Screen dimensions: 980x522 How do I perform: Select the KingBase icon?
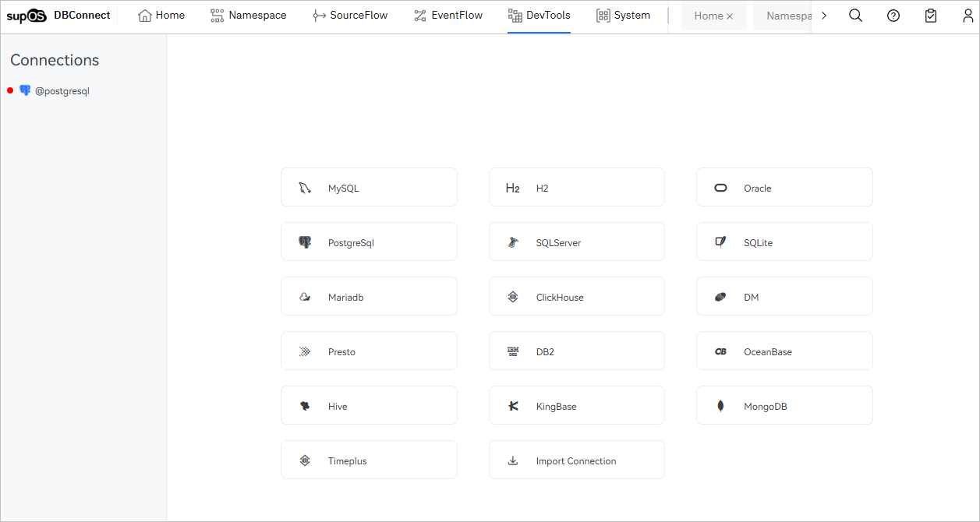point(512,406)
